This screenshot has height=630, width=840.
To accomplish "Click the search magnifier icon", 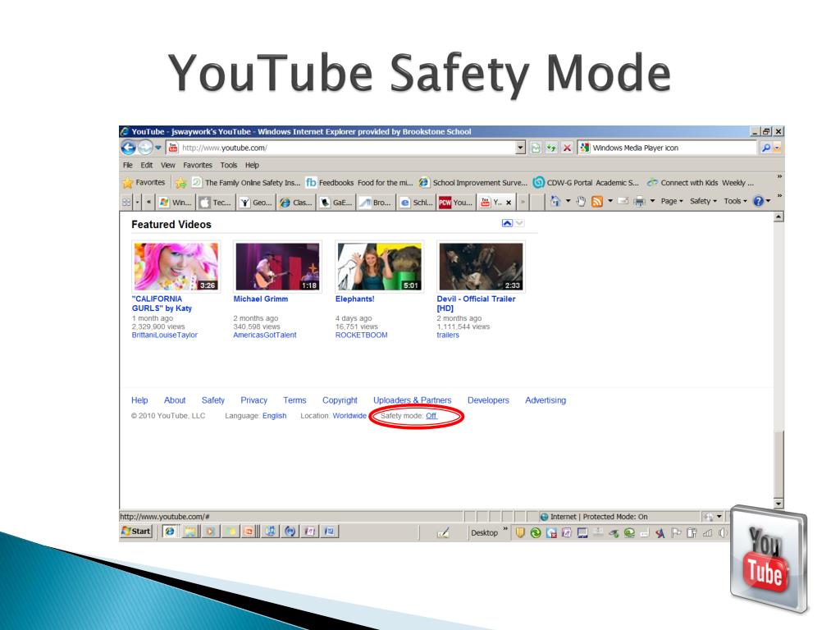I will tap(766, 148).
